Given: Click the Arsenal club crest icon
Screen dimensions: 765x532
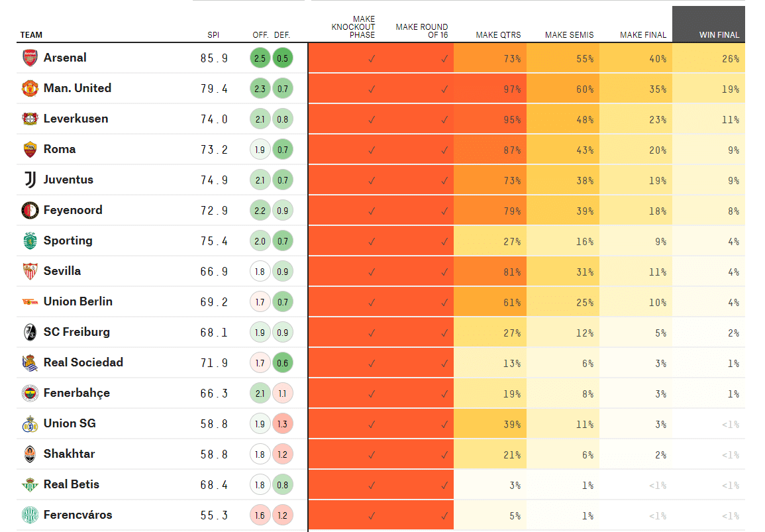Looking at the screenshot, I should click(x=30, y=58).
